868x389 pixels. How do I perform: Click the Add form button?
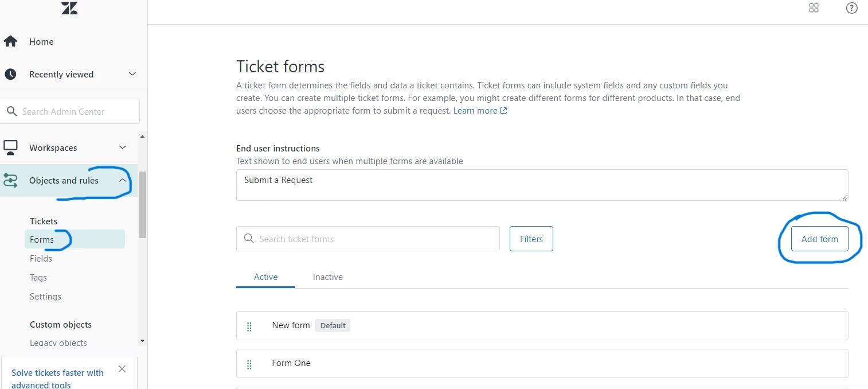[819, 239]
